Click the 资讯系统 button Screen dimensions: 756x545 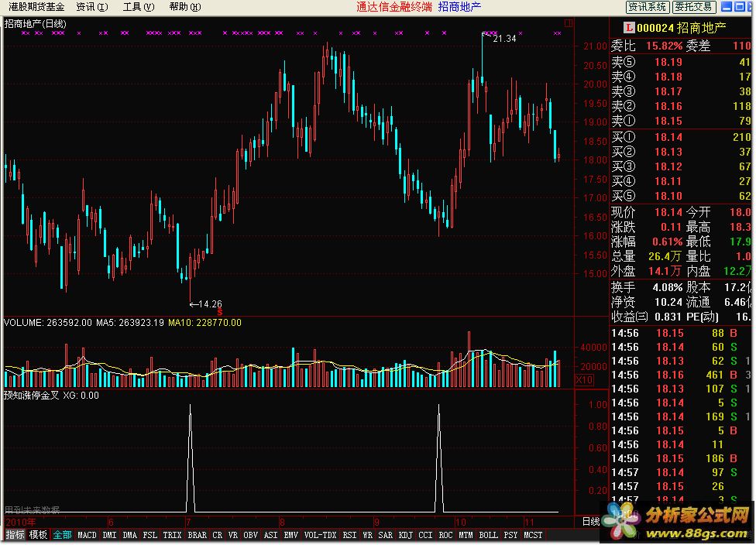647,7
